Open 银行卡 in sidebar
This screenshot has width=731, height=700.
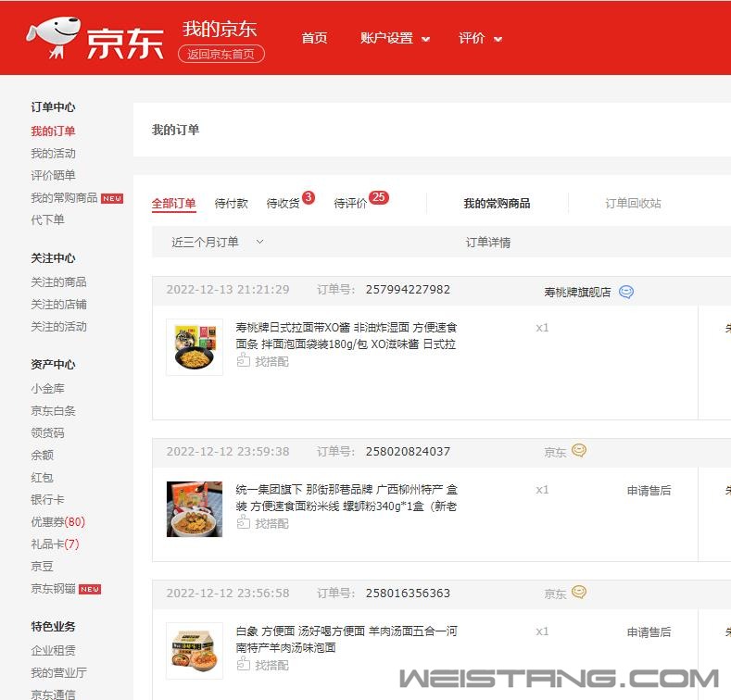point(47,500)
